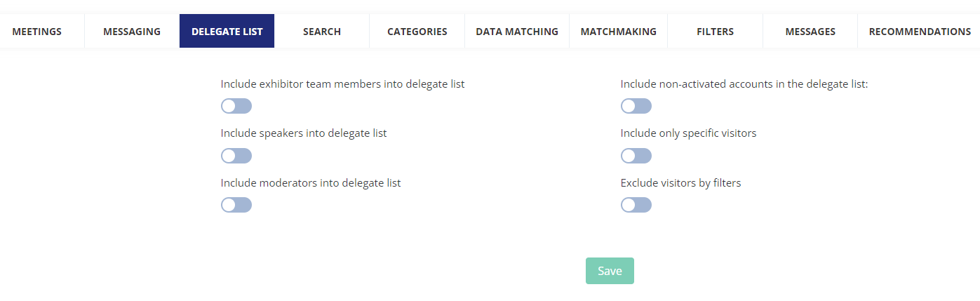The image size is (980, 301).
Task: Enable non-activated accounts toggle
Action: (636, 106)
